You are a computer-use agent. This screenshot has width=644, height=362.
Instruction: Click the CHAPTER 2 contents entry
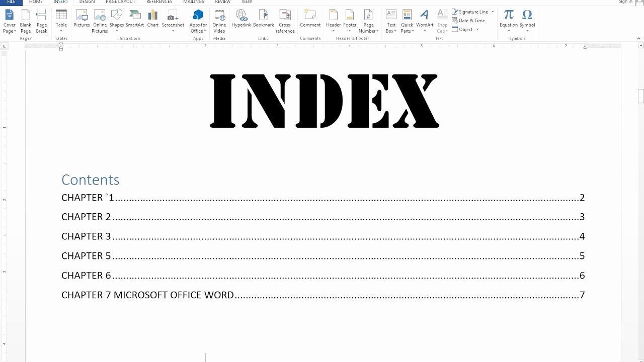(323, 217)
